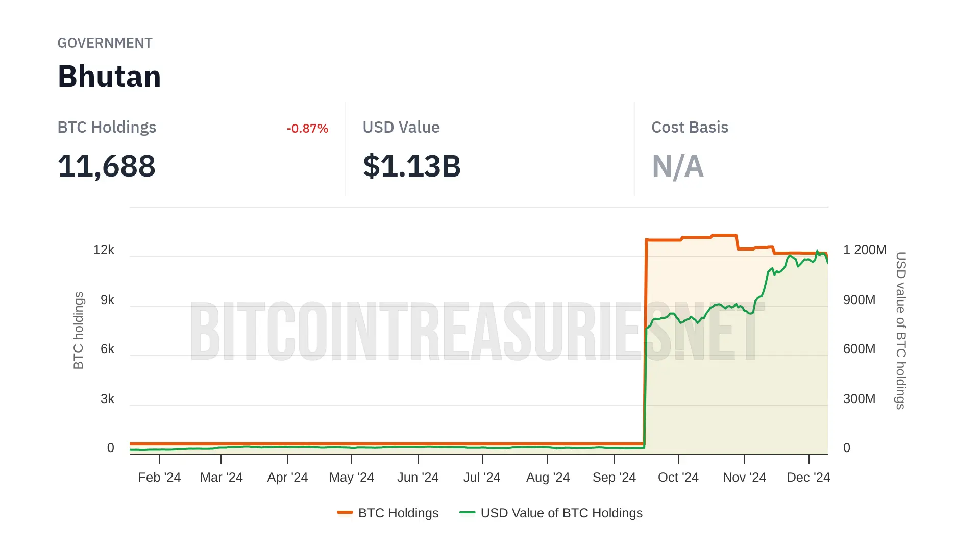Click the rotated 'USD value of BTC holdings' axis title
The height and width of the screenshot is (551, 980).
tap(901, 330)
